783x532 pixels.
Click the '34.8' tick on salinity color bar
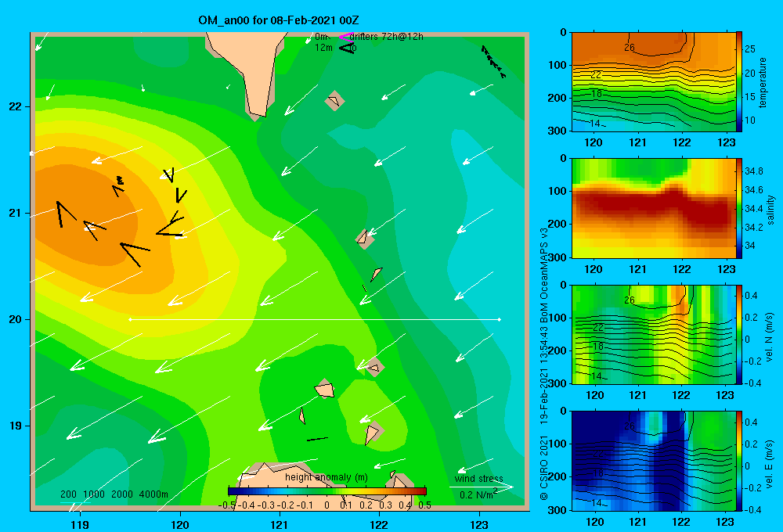pyautogui.click(x=753, y=171)
